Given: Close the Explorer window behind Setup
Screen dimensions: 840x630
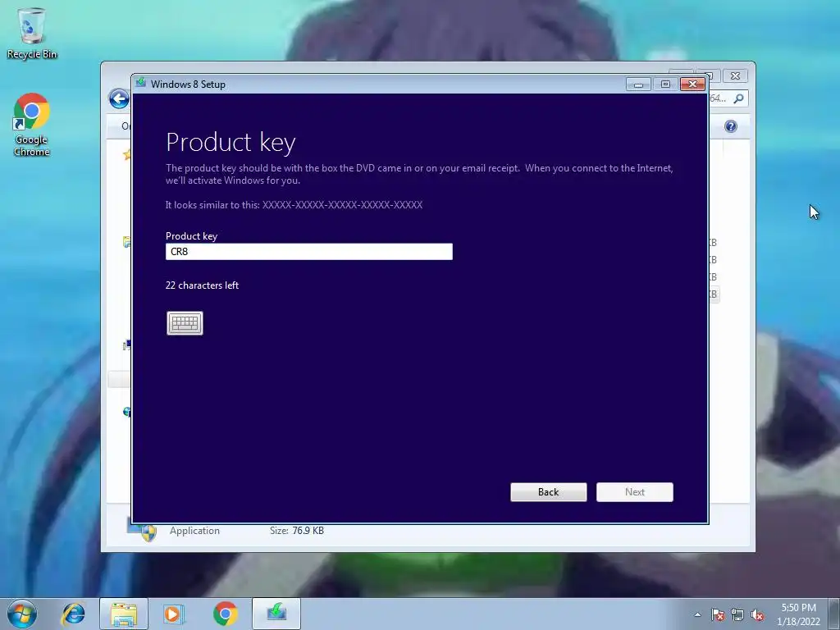Looking at the screenshot, I should [736, 76].
